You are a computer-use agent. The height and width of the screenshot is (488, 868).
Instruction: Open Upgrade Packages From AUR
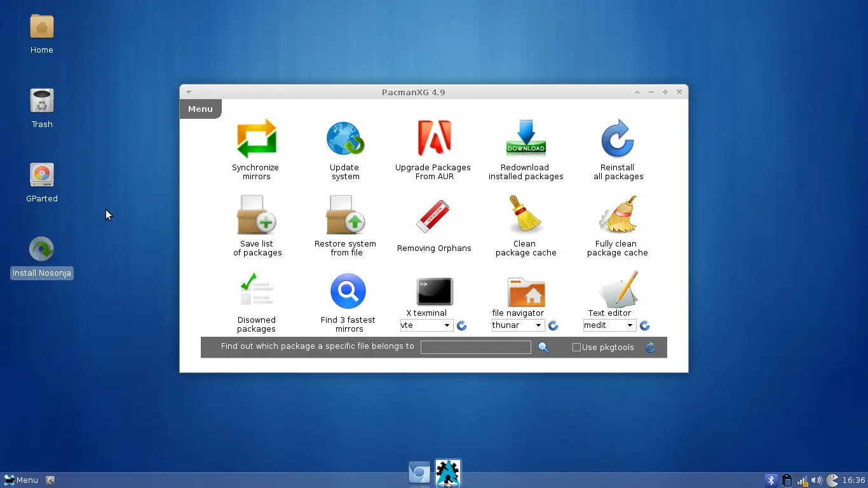[434, 139]
